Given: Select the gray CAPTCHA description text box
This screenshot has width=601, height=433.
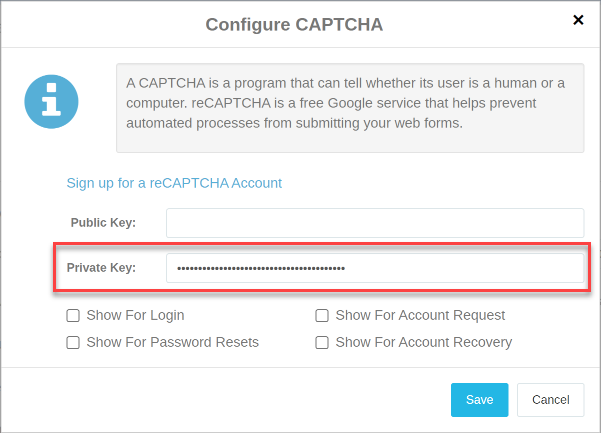Looking at the screenshot, I should click(350, 108).
